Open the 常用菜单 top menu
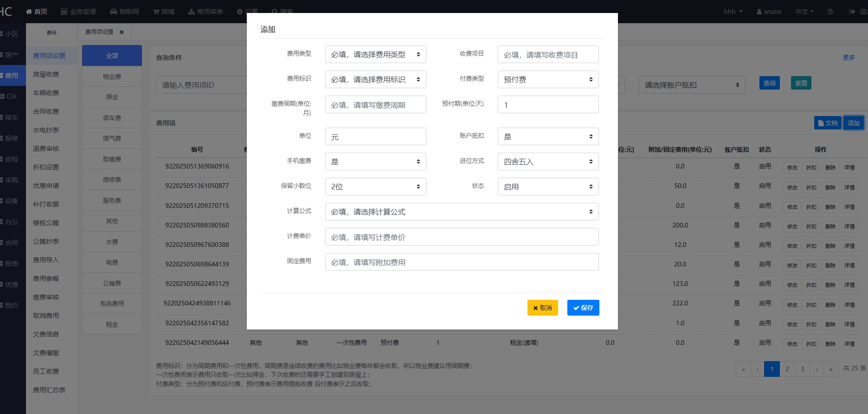868x414 pixels. point(206,12)
